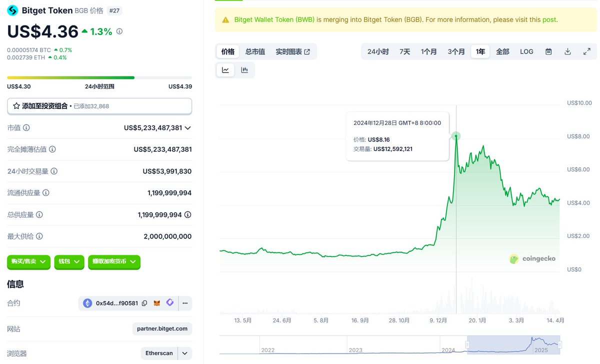Viewport: 600px width, 364px height.
Task: Select the 24小时 time range
Action: point(378,51)
